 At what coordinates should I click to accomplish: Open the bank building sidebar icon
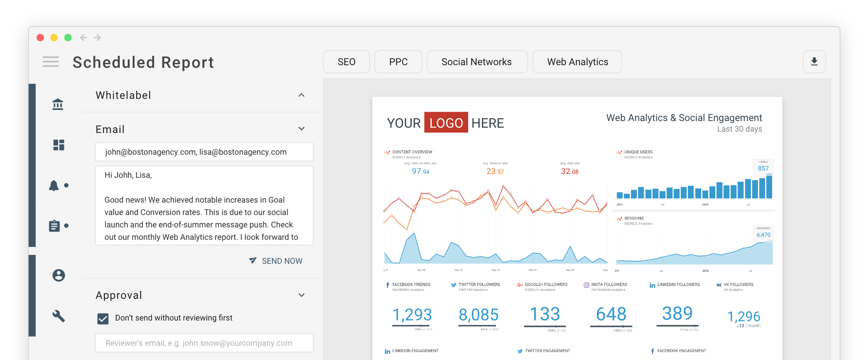(58, 104)
